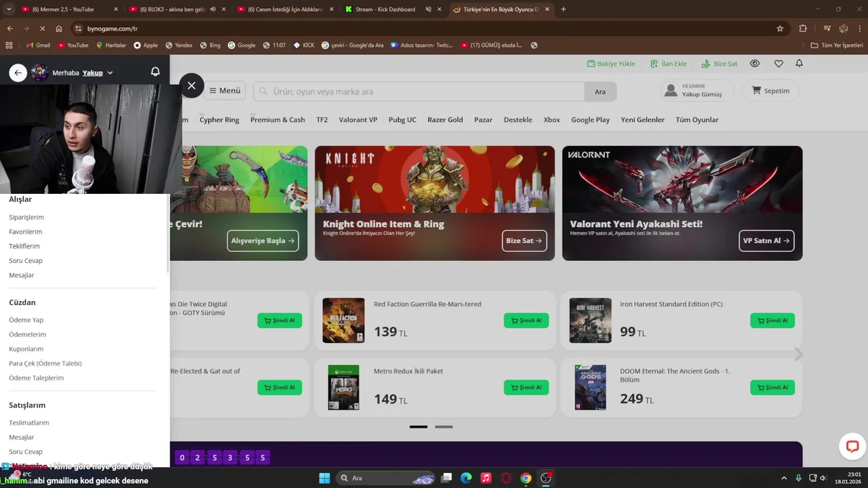
Task: Select the Pubg UC category
Action: tap(402, 120)
